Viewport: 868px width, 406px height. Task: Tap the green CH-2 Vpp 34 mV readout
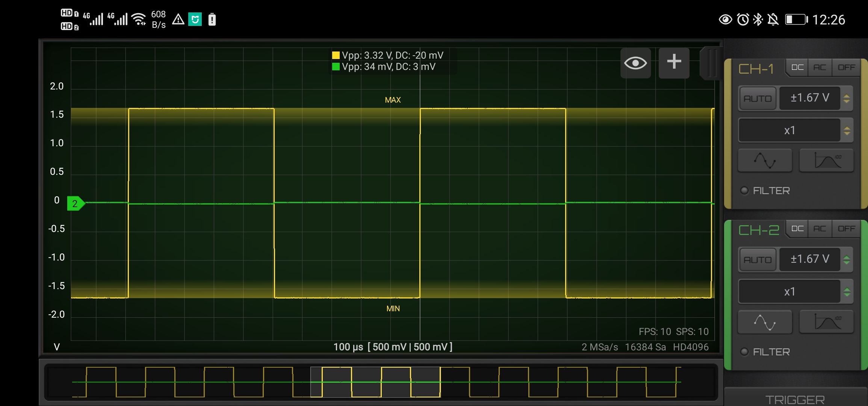click(x=389, y=67)
